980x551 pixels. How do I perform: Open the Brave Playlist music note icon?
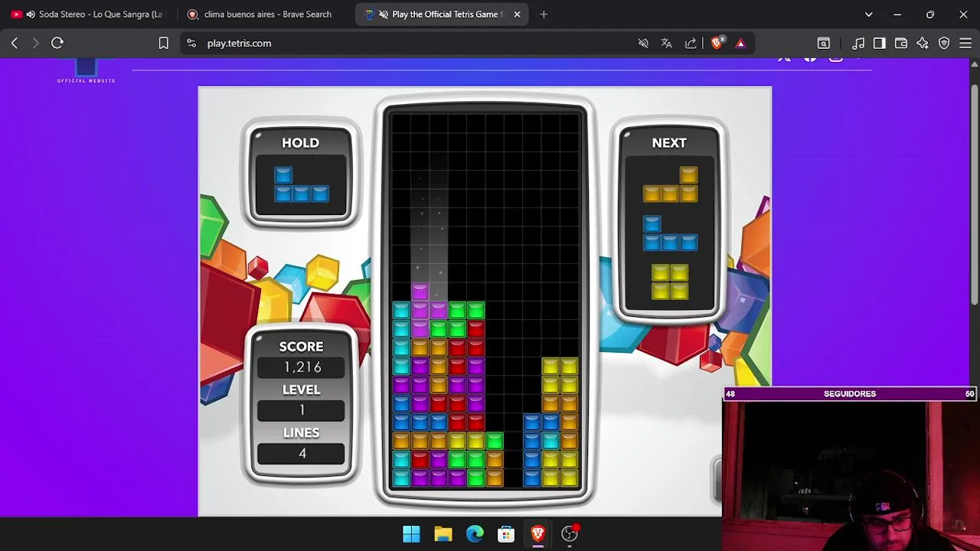[x=858, y=44]
